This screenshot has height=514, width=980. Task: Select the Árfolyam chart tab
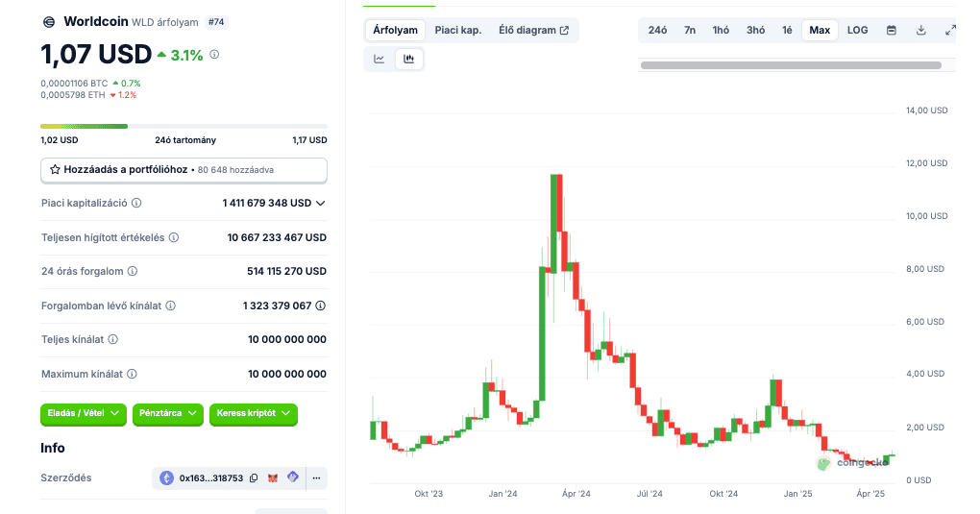click(395, 30)
